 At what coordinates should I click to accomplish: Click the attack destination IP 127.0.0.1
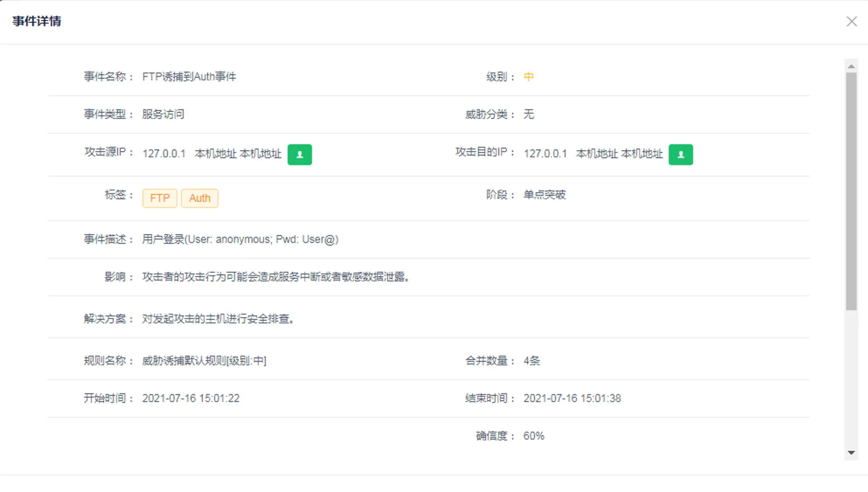tap(545, 154)
